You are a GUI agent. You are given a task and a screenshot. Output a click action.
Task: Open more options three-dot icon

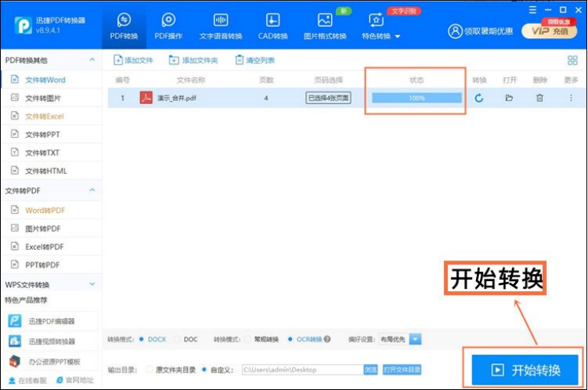pyautogui.click(x=570, y=98)
